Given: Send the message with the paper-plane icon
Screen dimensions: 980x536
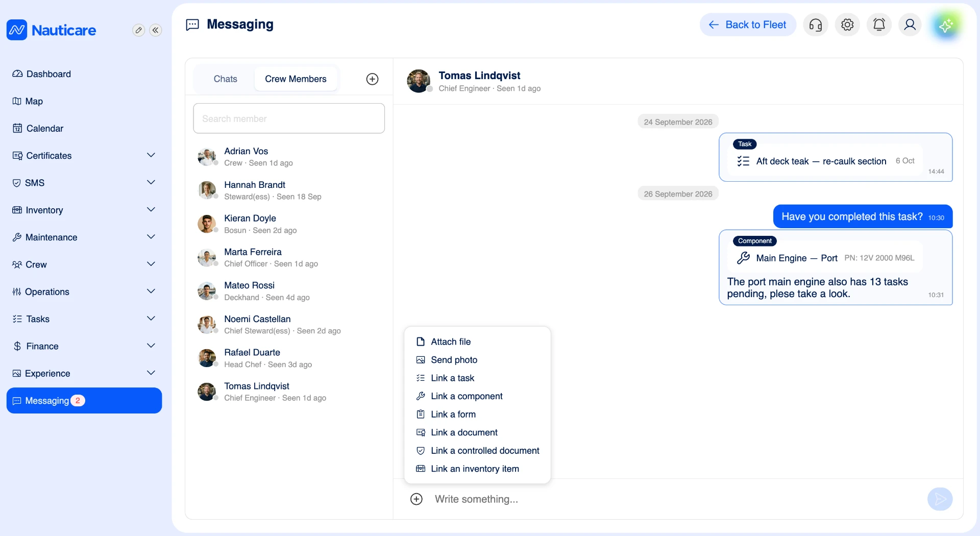Looking at the screenshot, I should (940, 499).
